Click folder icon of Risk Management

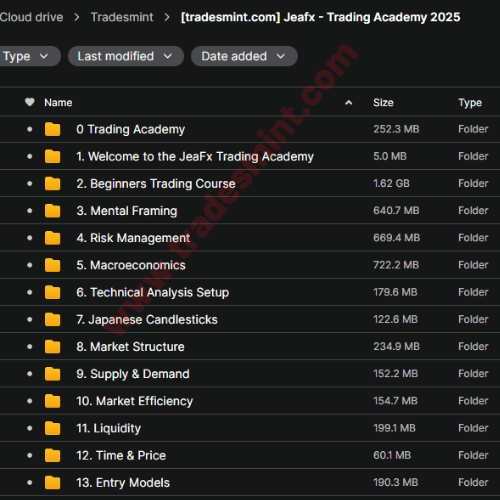(x=53, y=238)
